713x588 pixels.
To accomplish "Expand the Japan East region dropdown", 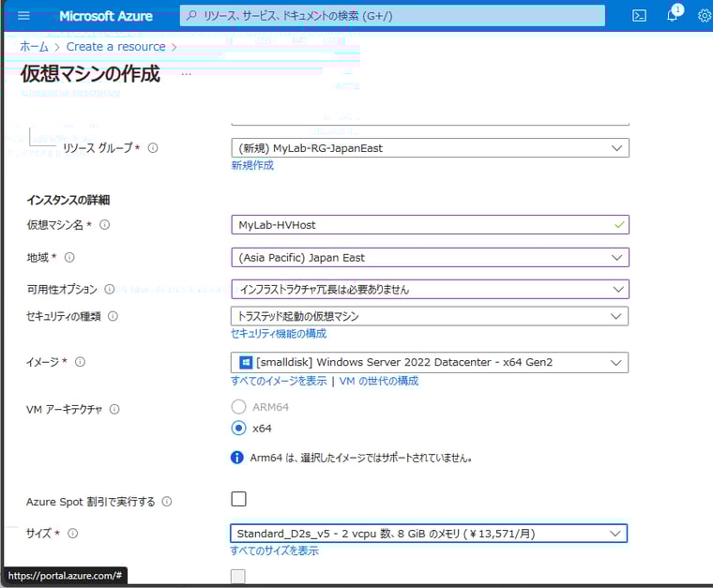I will (x=431, y=257).
